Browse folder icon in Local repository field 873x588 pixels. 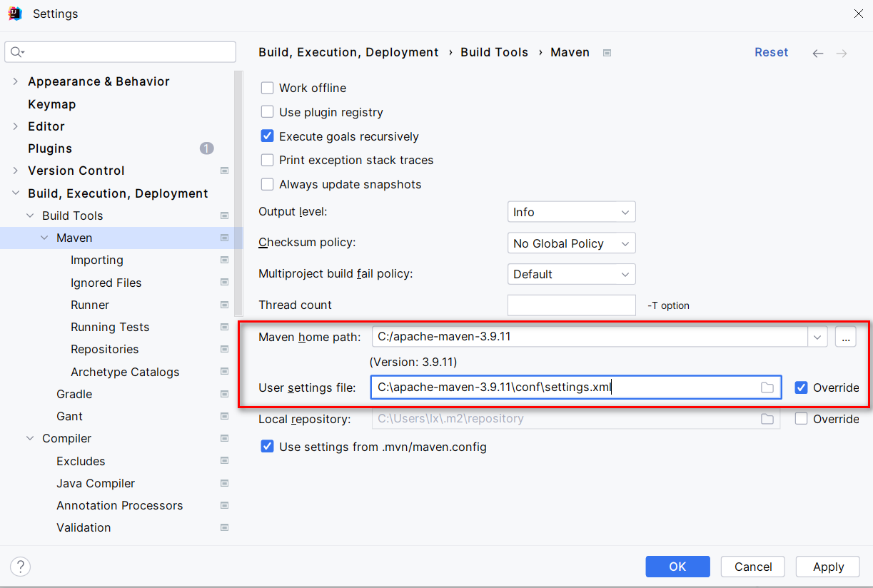(767, 419)
